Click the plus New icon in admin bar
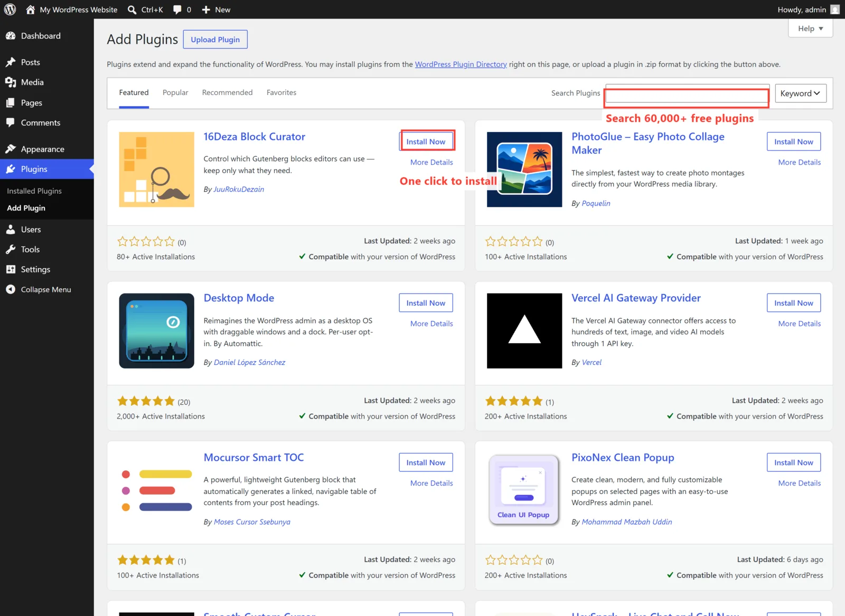The image size is (845, 616). point(206,10)
